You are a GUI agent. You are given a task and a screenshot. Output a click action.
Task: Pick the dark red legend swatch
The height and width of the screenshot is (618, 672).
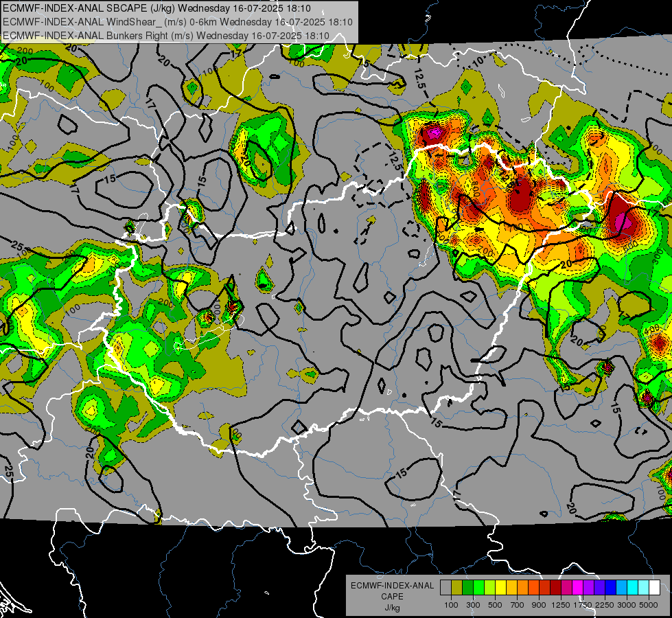pos(555,588)
